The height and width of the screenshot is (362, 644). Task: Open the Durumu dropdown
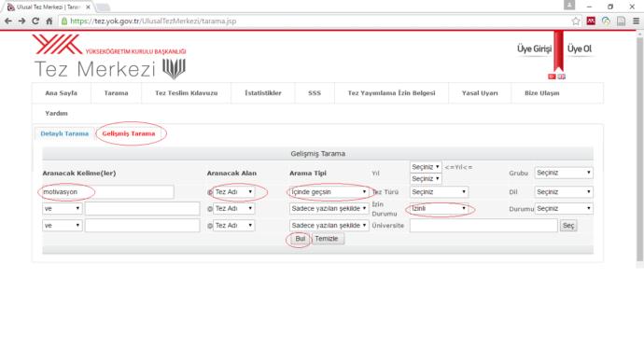click(x=564, y=208)
